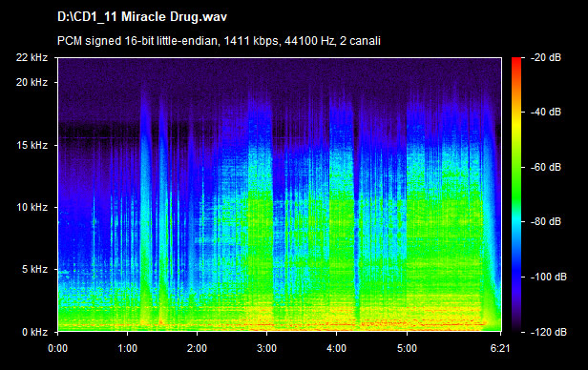Click the 10 kHz frequency axis label
This screenshot has width=588, height=370.
coord(31,207)
